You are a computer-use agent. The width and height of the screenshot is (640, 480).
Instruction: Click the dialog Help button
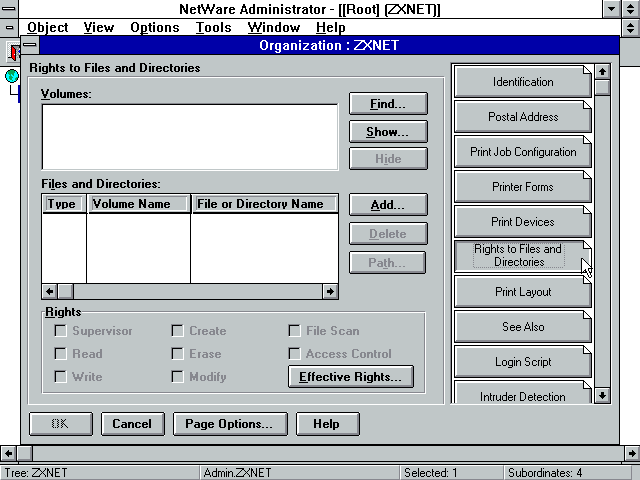(x=327, y=424)
